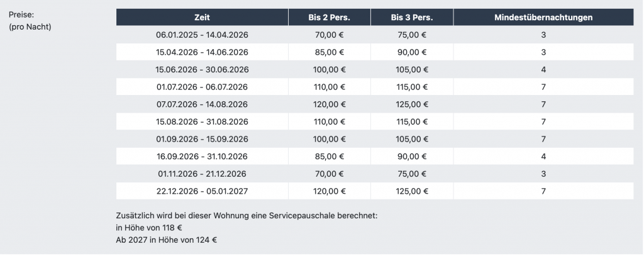
Task: Select the 06.01.2025 - 14.04.2026 date range
Action: click(x=202, y=35)
